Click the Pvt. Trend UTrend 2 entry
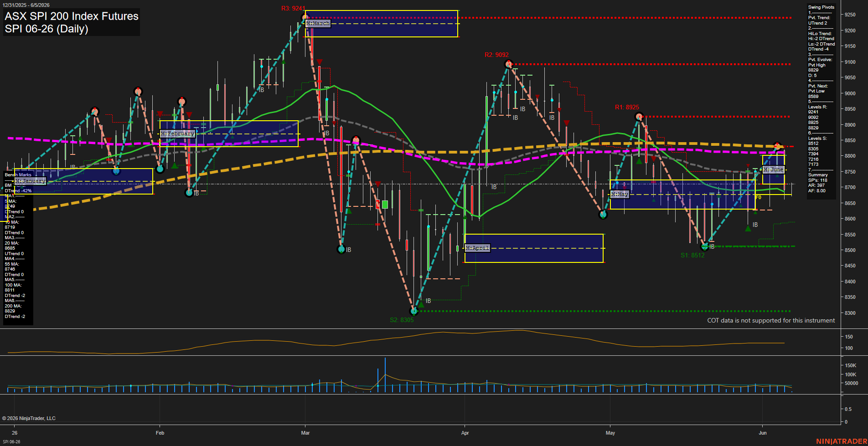Viewport: 868px width, 446px height. tap(819, 21)
